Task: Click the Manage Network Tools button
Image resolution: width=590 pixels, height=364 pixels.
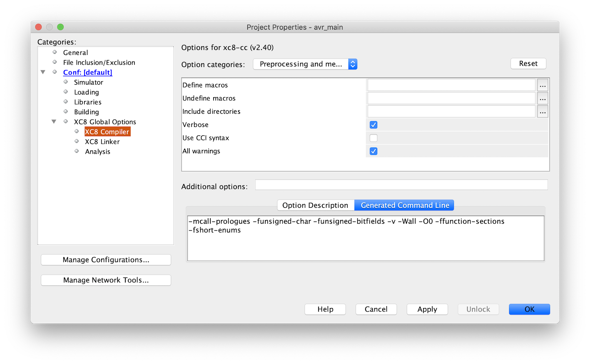Action: click(106, 280)
